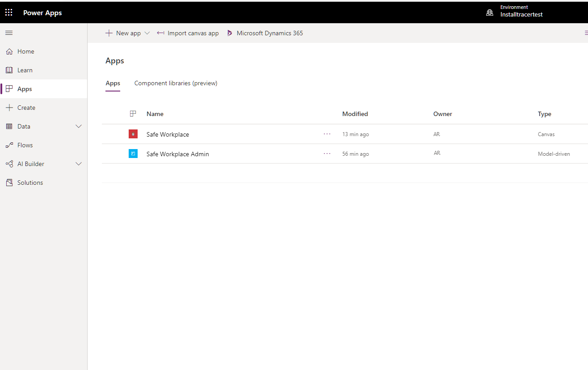Viewport: 588px width, 370px height.
Task: Click the Create plus icon in sidebar
Action: (x=9, y=108)
